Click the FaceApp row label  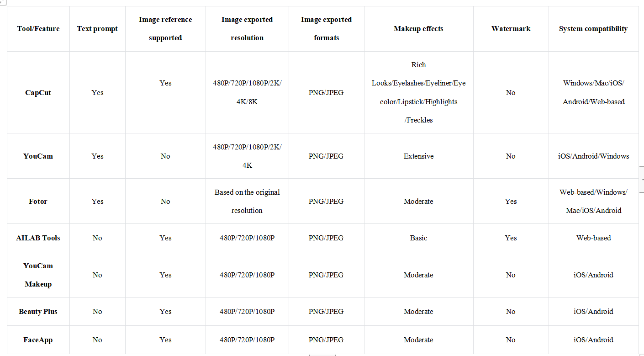click(38, 340)
